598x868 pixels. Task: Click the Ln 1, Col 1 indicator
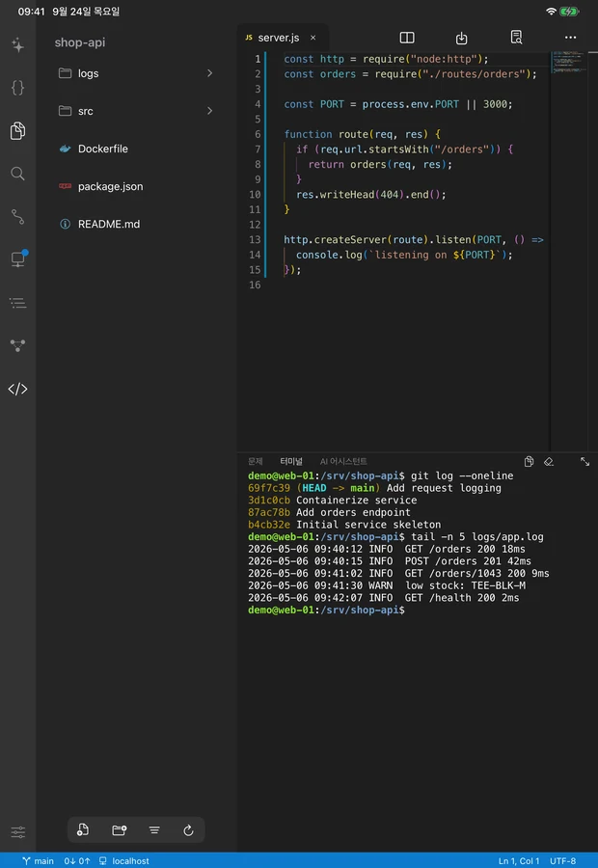[518, 861]
